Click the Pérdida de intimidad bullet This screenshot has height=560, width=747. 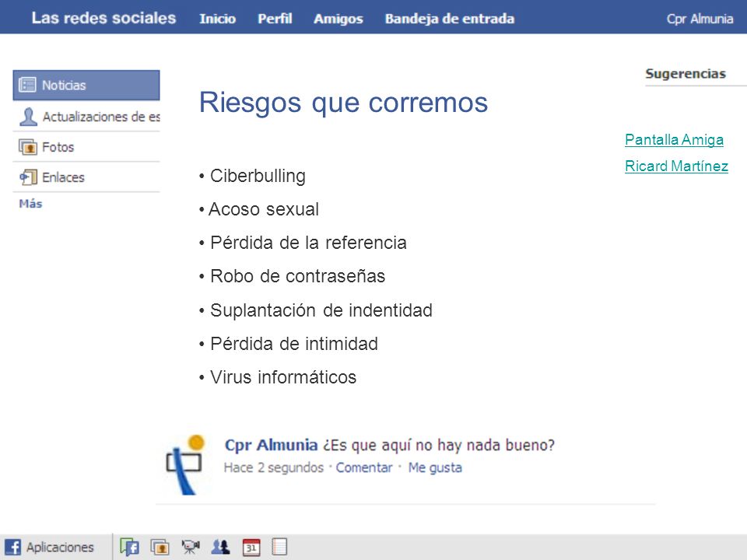(x=294, y=343)
